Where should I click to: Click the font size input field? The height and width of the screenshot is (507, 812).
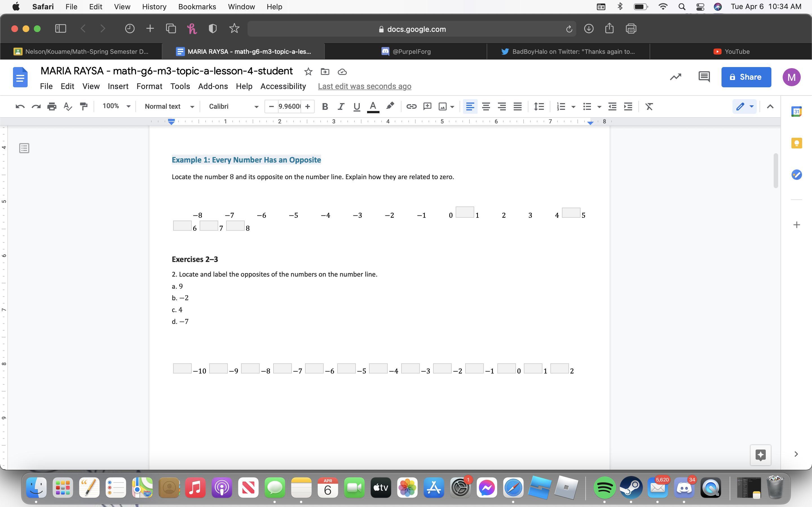(289, 106)
